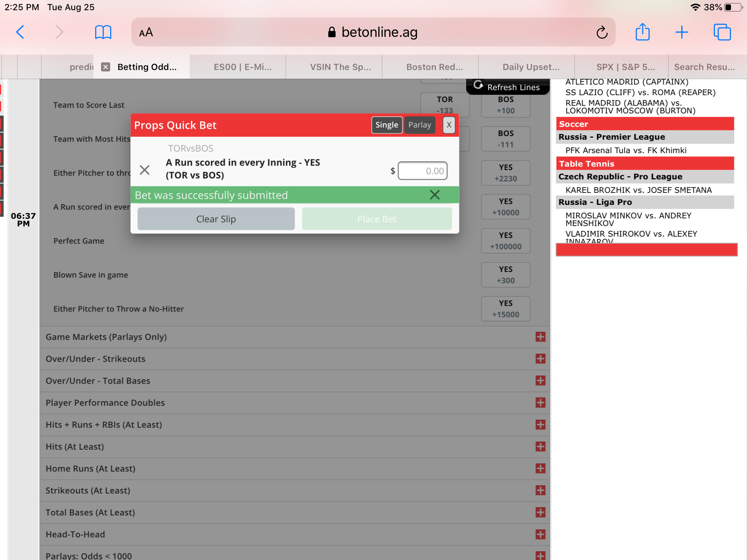747x560 pixels.
Task: Select BOS -111 Team with Most Hits
Action: pos(506,139)
